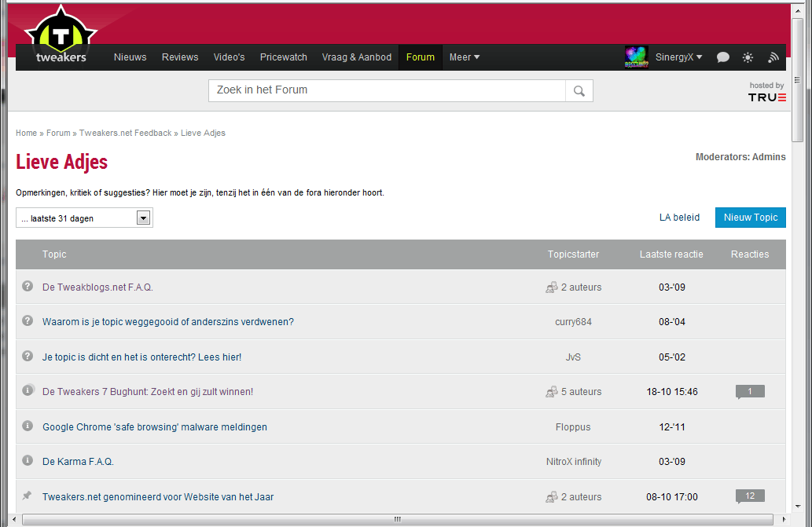This screenshot has width=812, height=527.
Task: Click topicstarter curry684
Action: [573, 322]
